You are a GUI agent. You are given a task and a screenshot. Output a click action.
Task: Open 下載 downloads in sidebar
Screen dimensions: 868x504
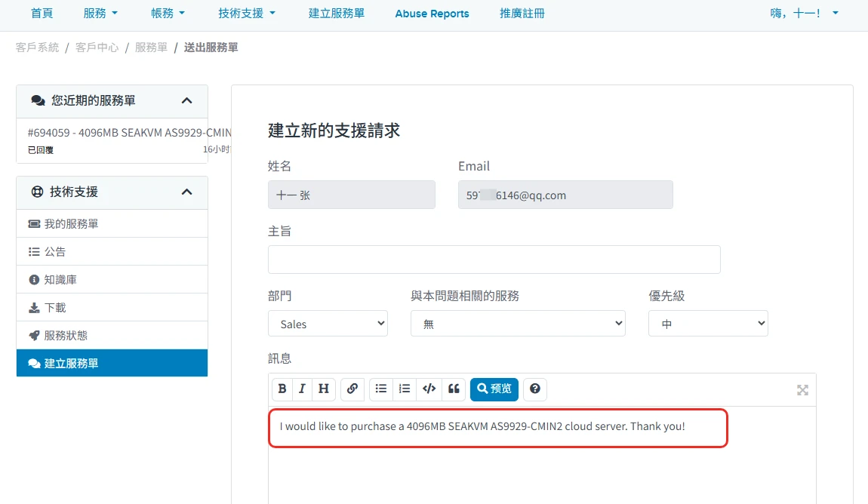pos(112,308)
